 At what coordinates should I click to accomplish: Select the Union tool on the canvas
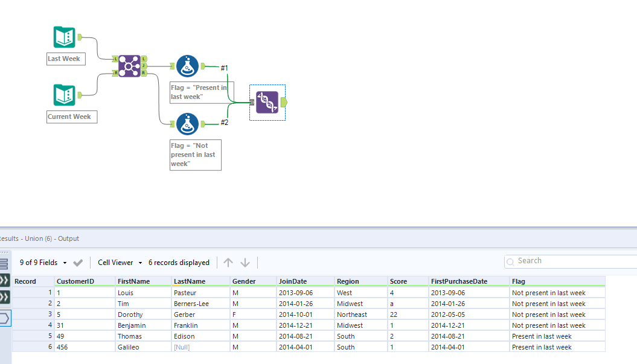click(x=266, y=102)
